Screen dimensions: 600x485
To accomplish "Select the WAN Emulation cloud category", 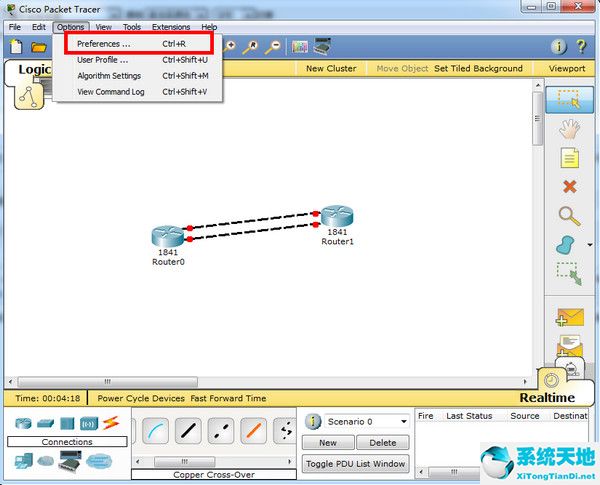I will click(x=46, y=461).
